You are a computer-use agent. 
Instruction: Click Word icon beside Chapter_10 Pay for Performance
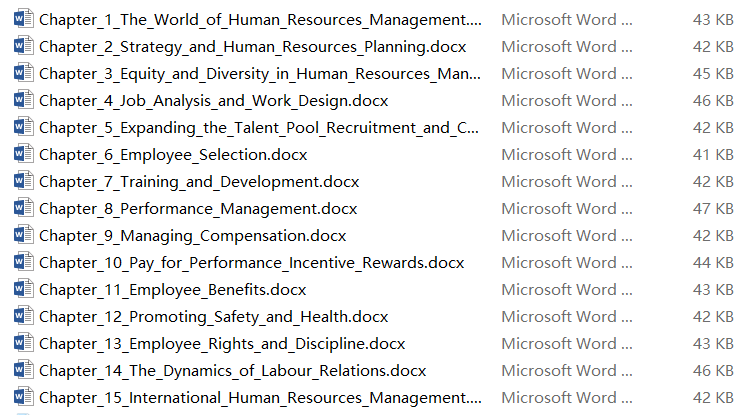(x=23, y=262)
